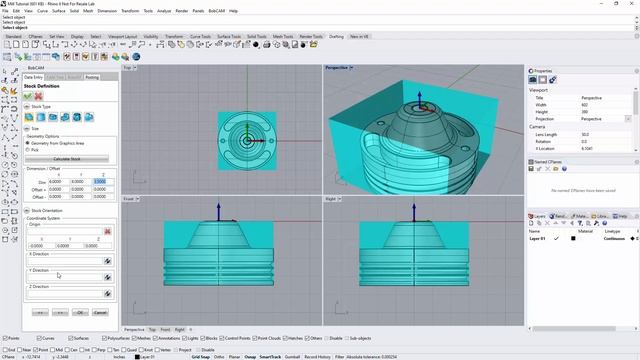
Task: Click the Size X input field
Action: 59,182
